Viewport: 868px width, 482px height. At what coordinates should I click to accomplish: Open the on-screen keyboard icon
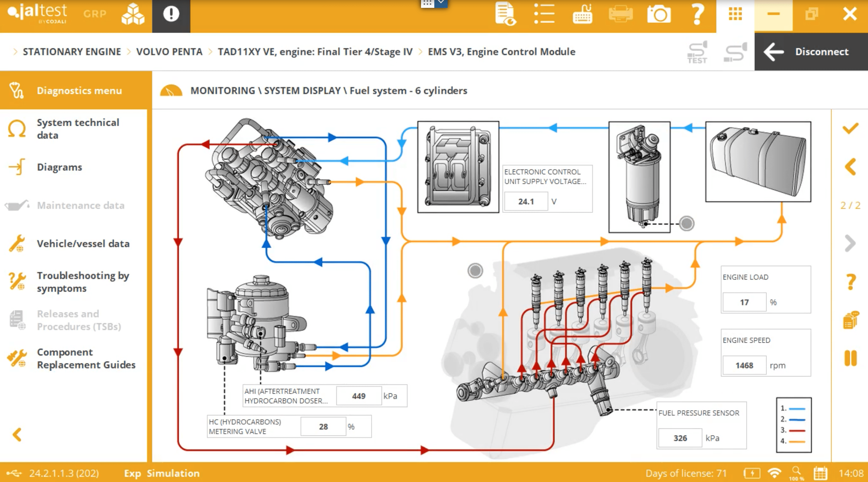(x=583, y=14)
